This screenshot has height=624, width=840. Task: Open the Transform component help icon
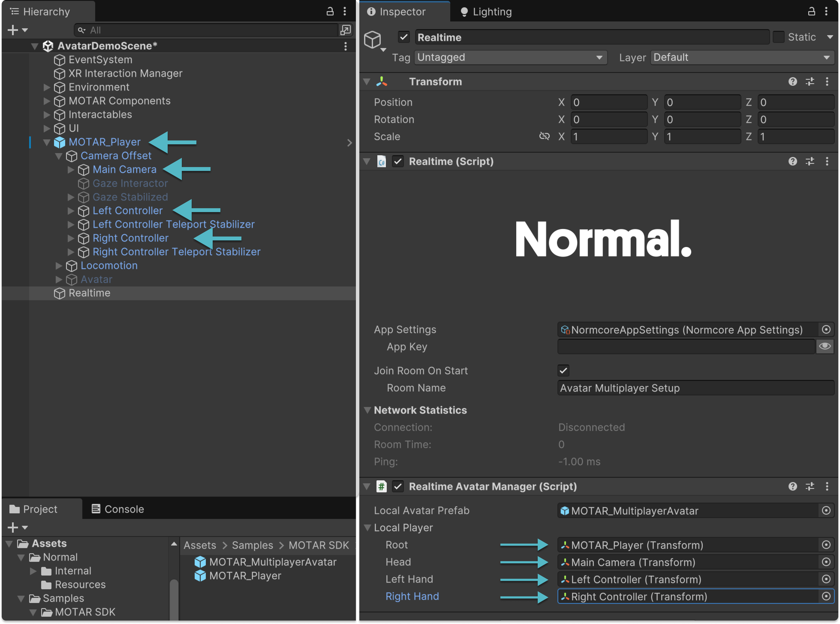click(x=792, y=81)
